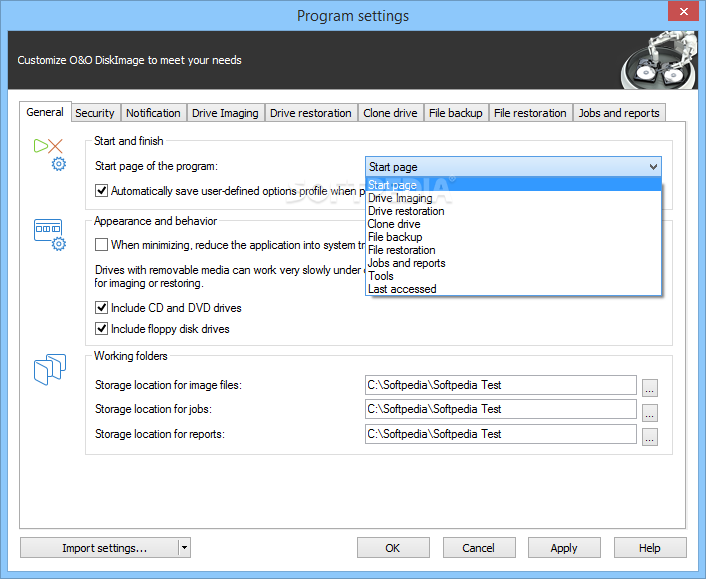Confirm settings with OK button

[393, 548]
